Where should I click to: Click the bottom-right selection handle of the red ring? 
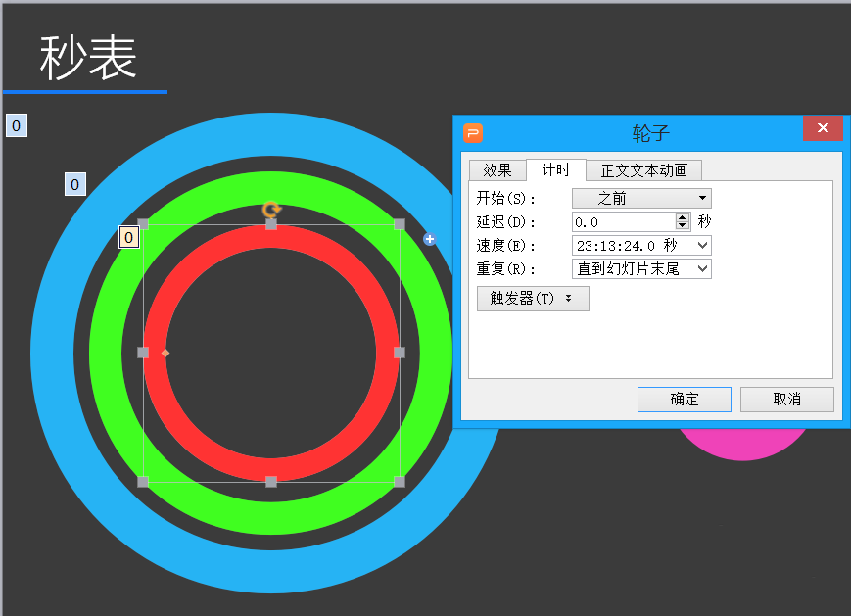400,482
